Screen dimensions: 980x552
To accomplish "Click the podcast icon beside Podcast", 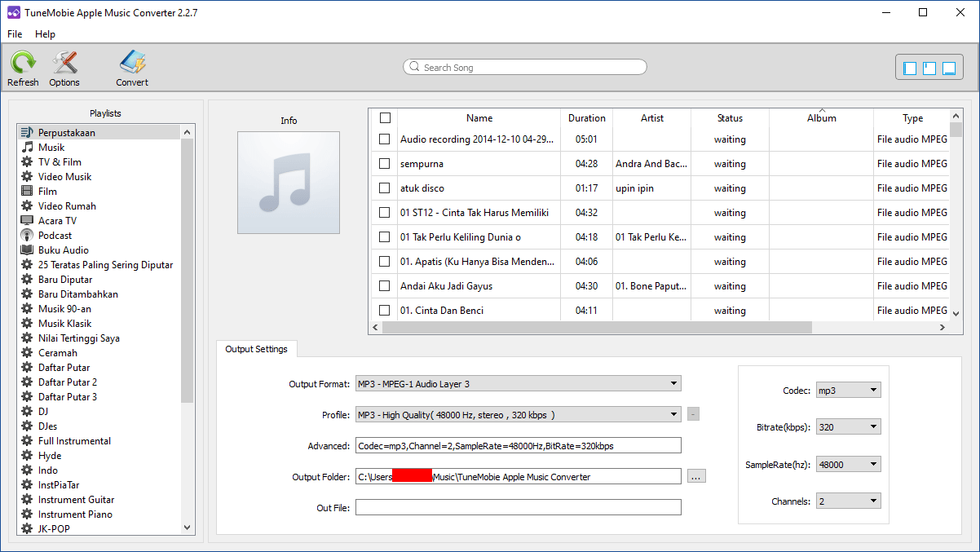I will [27, 235].
